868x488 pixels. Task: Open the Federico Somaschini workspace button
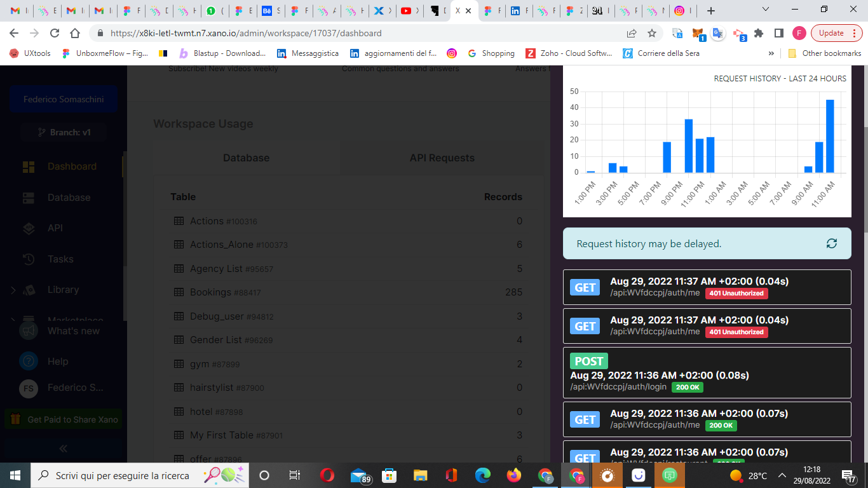pyautogui.click(x=64, y=99)
